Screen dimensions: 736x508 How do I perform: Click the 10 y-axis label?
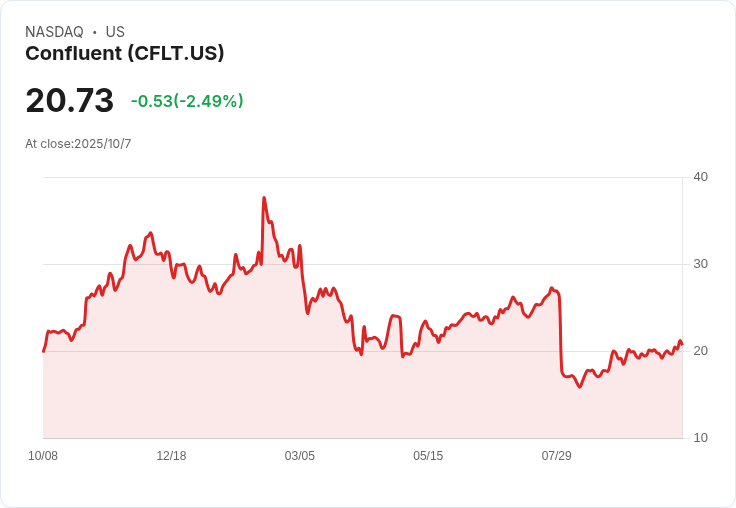pyautogui.click(x=700, y=438)
